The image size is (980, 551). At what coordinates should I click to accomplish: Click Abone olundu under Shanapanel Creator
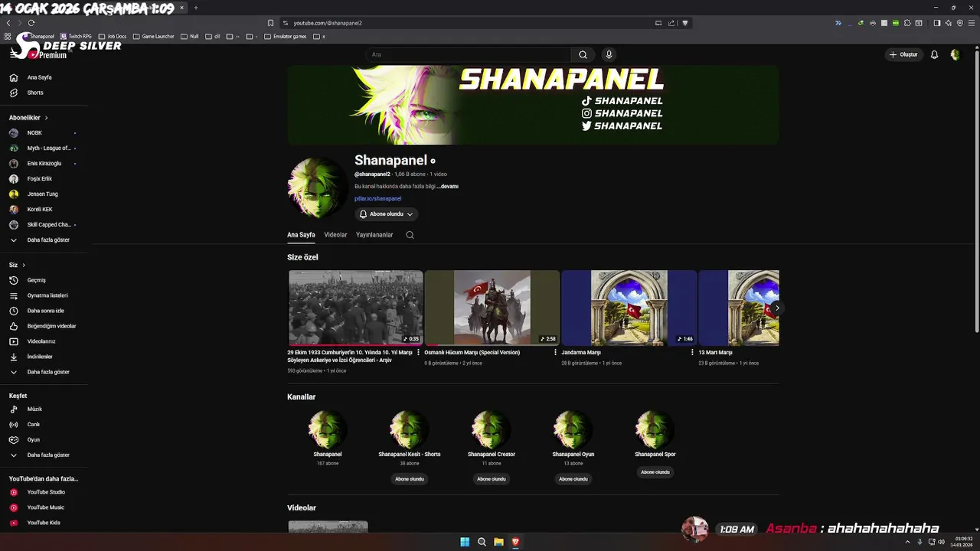(x=492, y=479)
